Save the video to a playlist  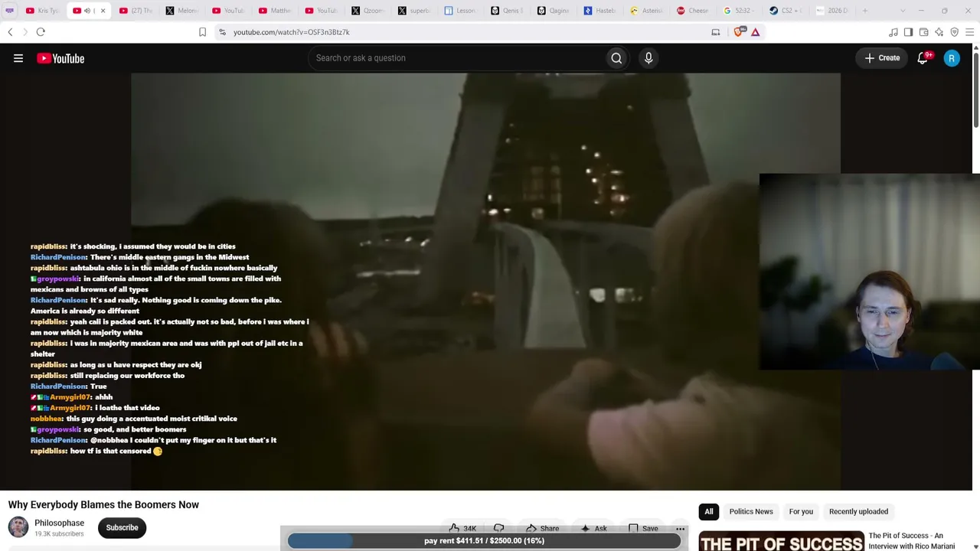[643, 528]
